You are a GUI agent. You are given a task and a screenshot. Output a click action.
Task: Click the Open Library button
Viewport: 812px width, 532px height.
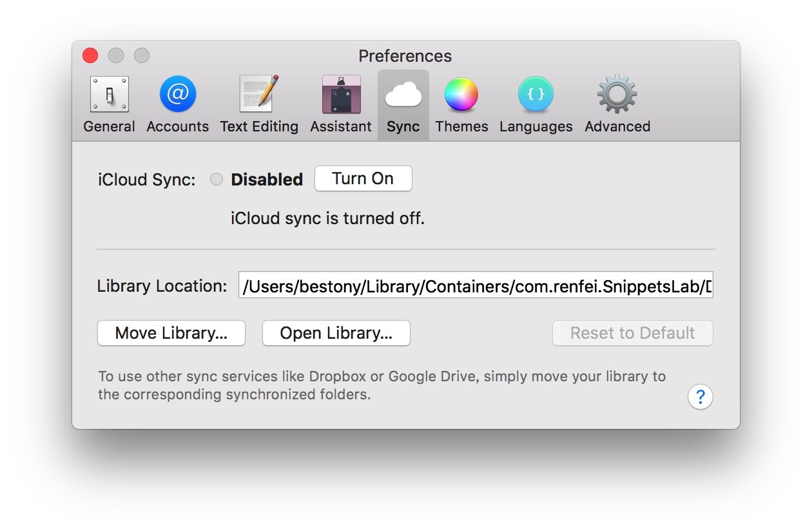(336, 333)
